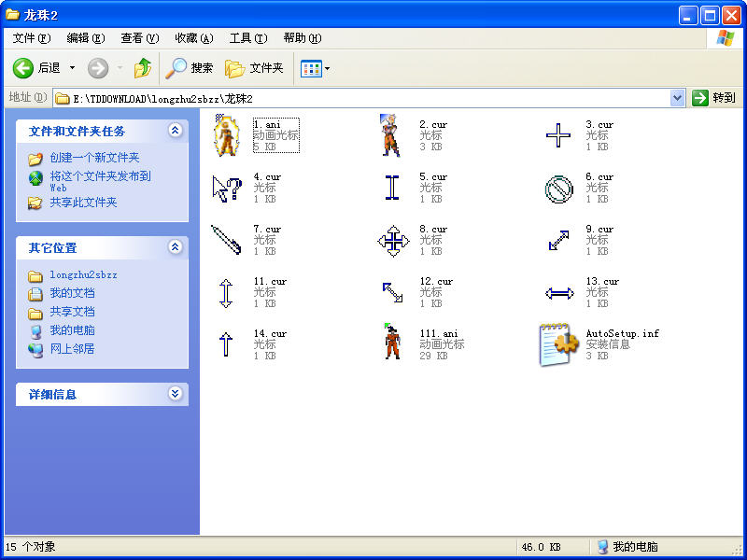
Task: Open the longzhu2sbzz folder link
Action: tap(83, 274)
